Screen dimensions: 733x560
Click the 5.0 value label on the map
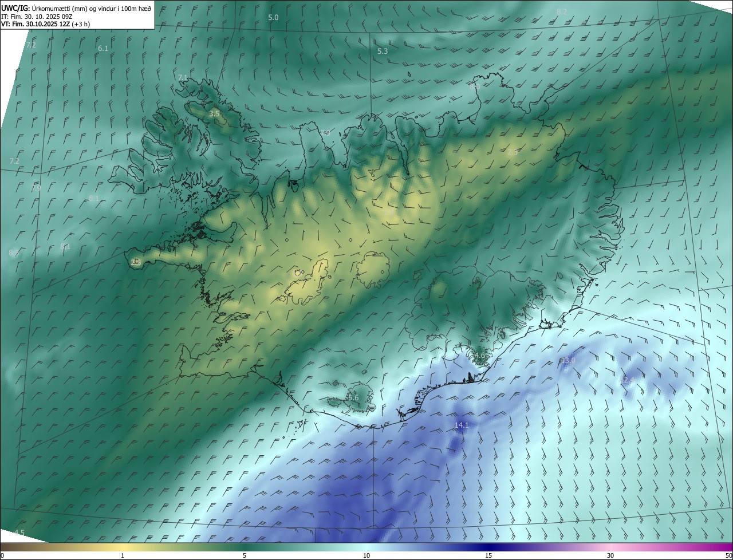coord(273,18)
